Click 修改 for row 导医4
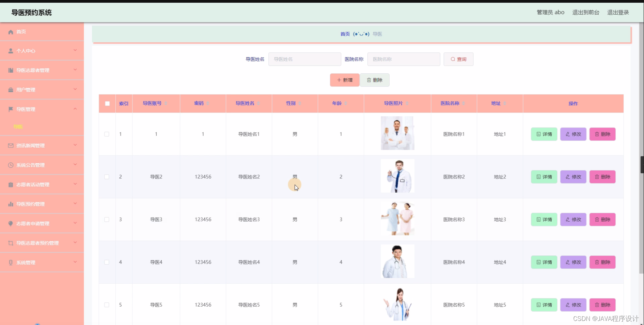Viewport: 644px width, 325px height. pos(573,262)
